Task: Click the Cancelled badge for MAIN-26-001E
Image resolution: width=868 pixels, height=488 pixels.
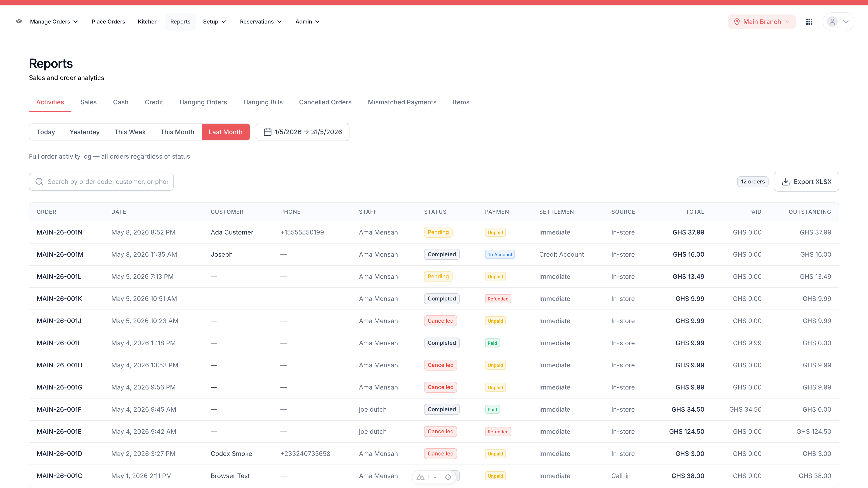Action: click(440, 432)
